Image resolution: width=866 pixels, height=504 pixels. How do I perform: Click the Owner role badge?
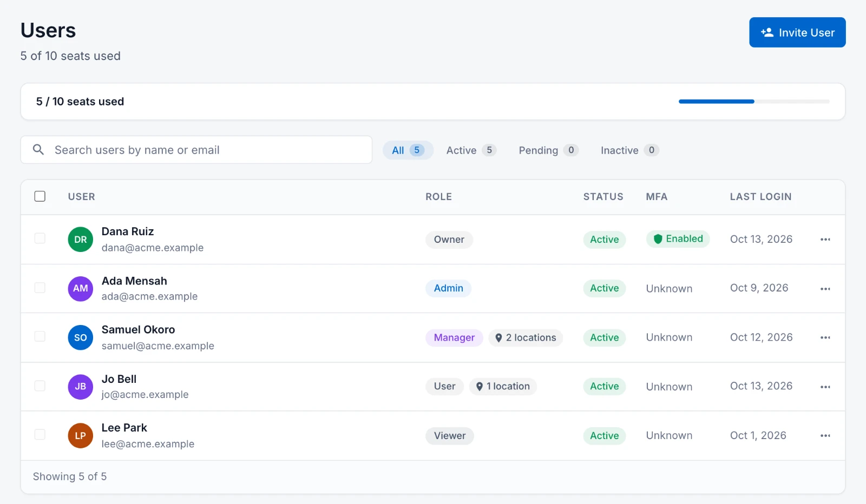(x=449, y=240)
